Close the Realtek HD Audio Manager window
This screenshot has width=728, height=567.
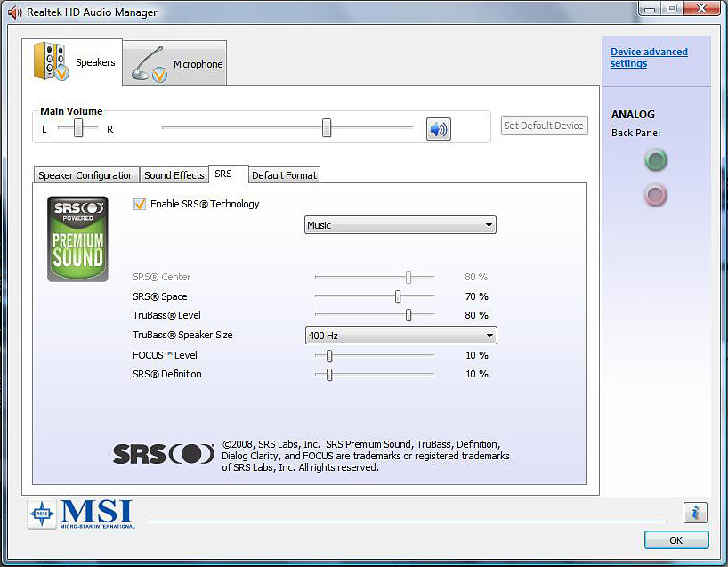(x=702, y=8)
